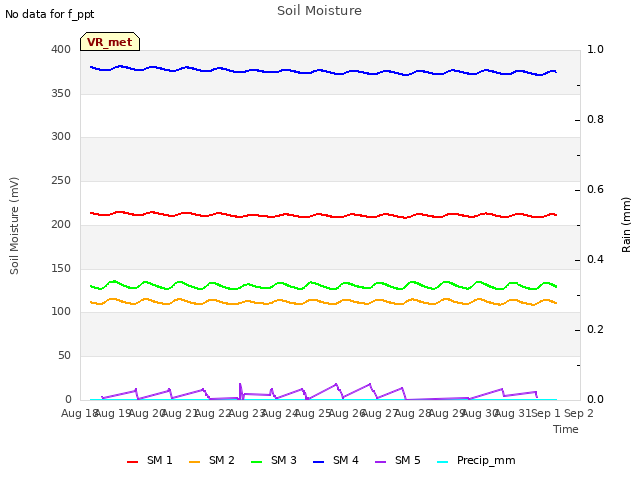Click the 150 tick on left axis

(x=61, y=269)
